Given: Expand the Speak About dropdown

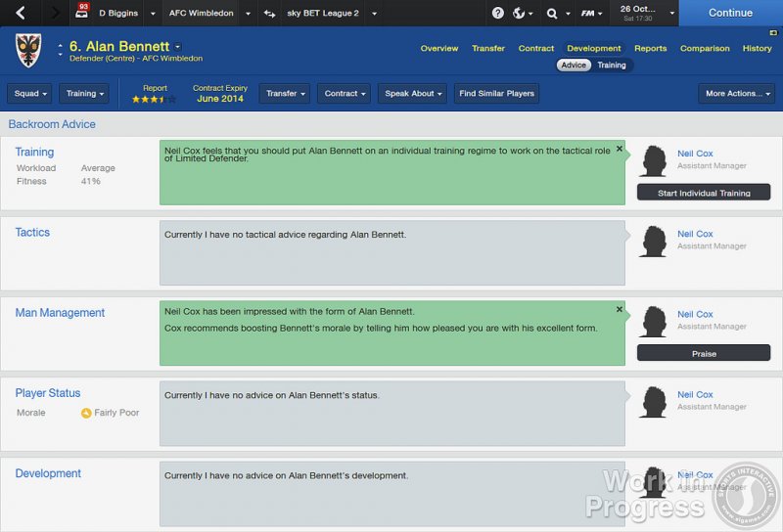Looking at the screenshot, I should click(x=412, y=94).
